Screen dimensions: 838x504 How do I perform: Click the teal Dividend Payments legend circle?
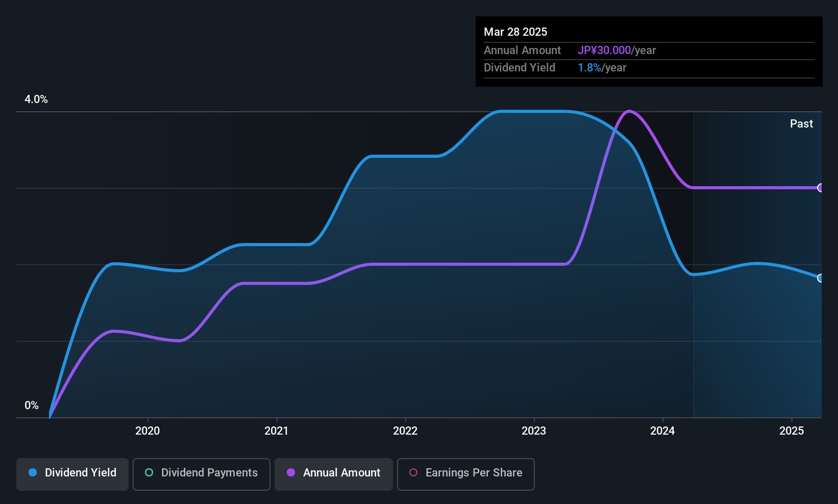click(149, 472)
